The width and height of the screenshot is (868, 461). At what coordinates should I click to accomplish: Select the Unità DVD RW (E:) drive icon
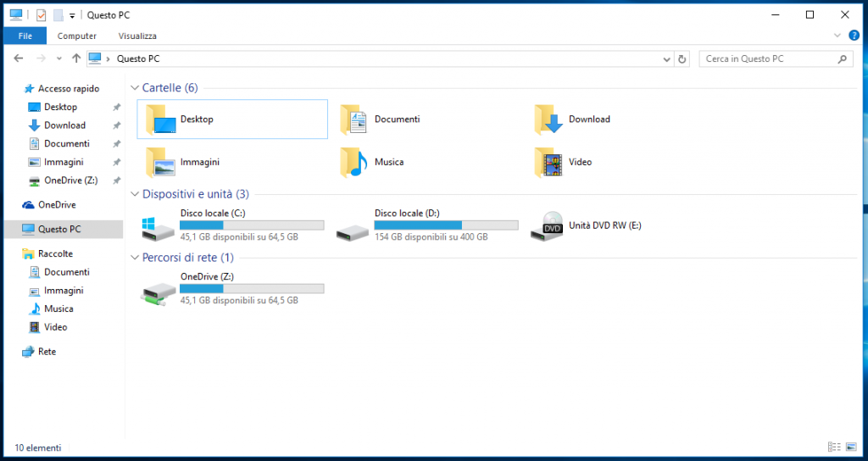click(x=547, y=225)
